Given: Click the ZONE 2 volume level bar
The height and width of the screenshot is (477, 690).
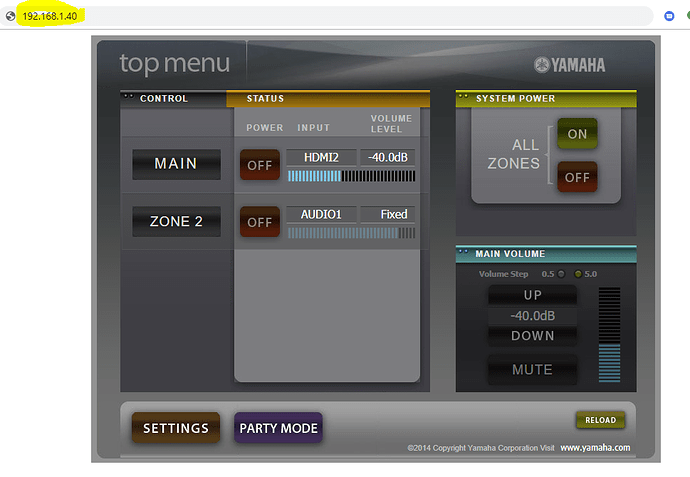Looking at the screenshot, I should [x=351, y=233].
